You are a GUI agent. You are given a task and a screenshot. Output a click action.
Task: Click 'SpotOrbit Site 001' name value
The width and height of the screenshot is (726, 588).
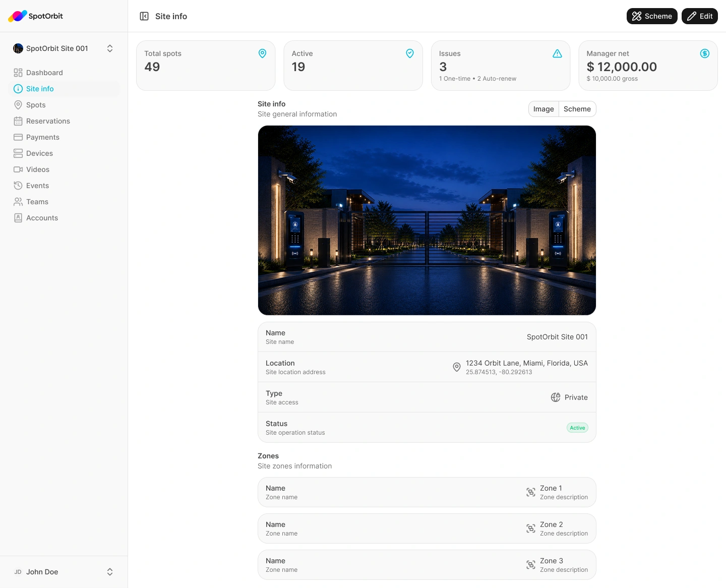coord(557,337)
